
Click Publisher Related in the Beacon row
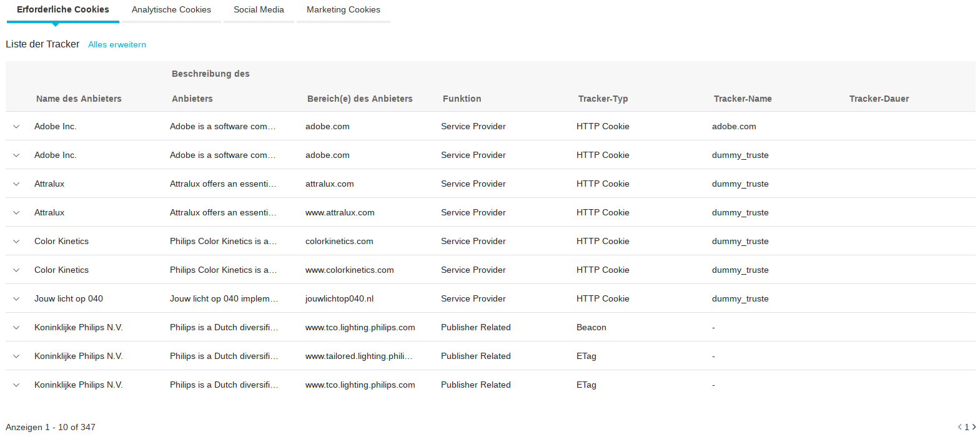tap(476, 328)
